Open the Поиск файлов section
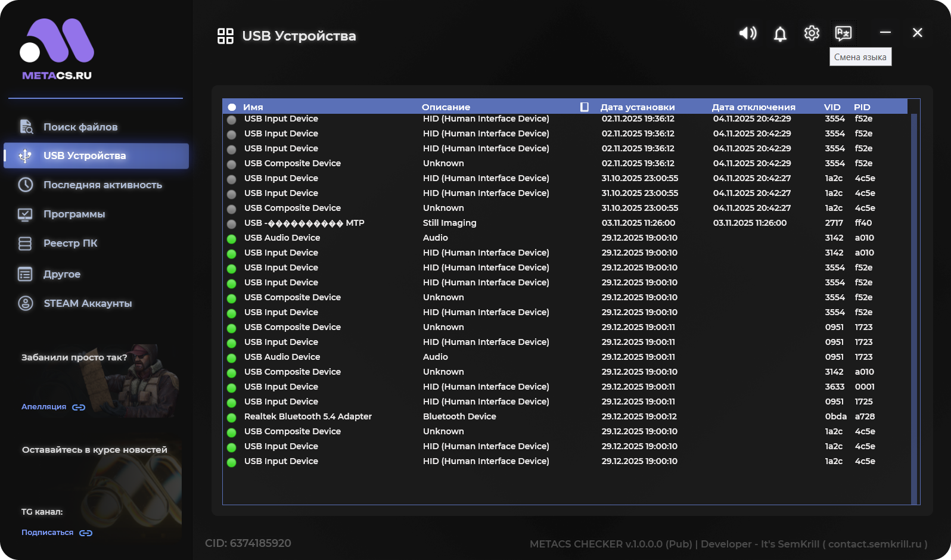Viewport: 951px width, 560px height. pos(80,127)
